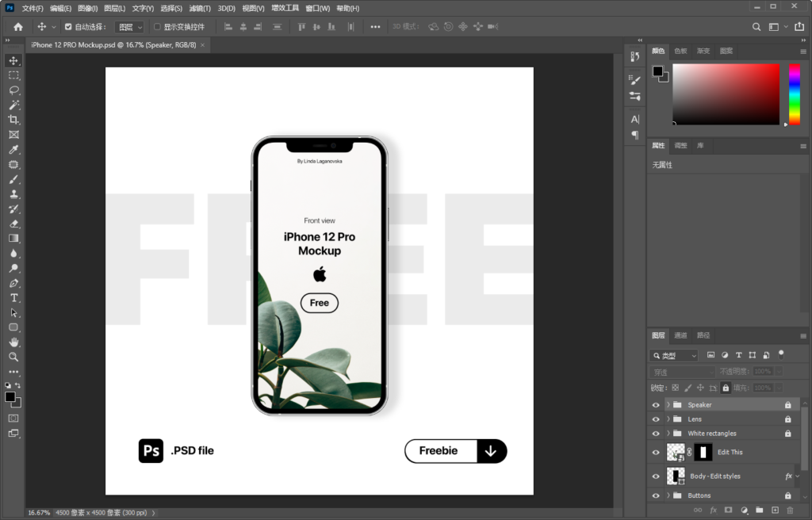812x520 pixels.
Task: Hide the Buttons layer group
Action: click(656, 495)
